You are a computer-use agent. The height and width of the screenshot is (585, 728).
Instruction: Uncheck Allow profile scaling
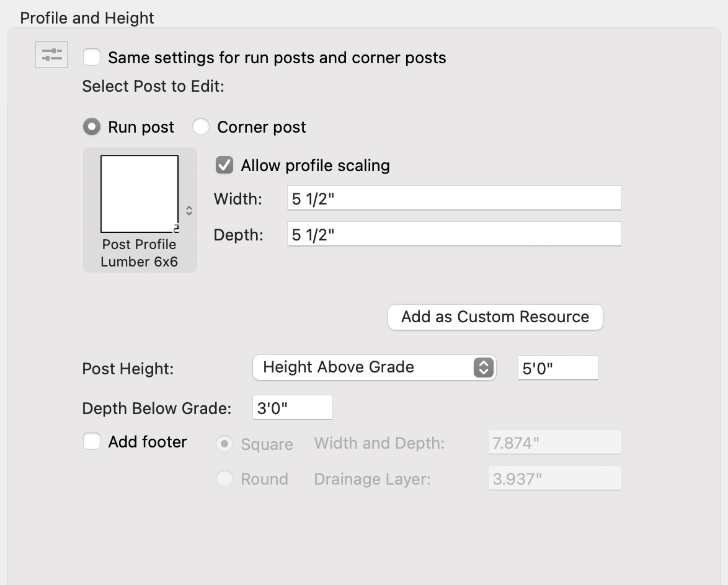click(x=224, y=165)
